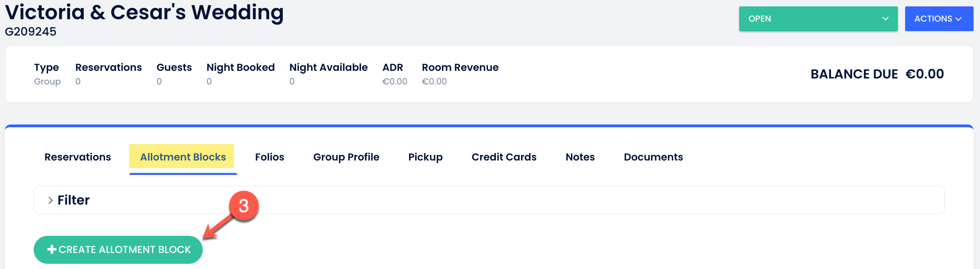Image resolution: width=980 pixels, height=269 pixels.
Task: Open the ACTIONS dropdown menu
Action: pos(938,19)
